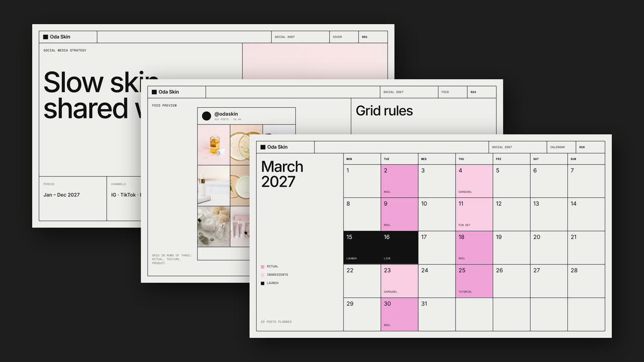Image resolution: width=644 pixels, height=362 pixels.
Task: Select the round @odaskin profile avatar
Action: 207,116
